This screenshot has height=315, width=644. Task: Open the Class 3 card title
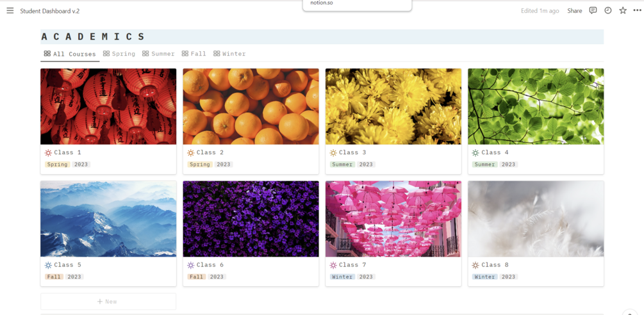[352, 152]
